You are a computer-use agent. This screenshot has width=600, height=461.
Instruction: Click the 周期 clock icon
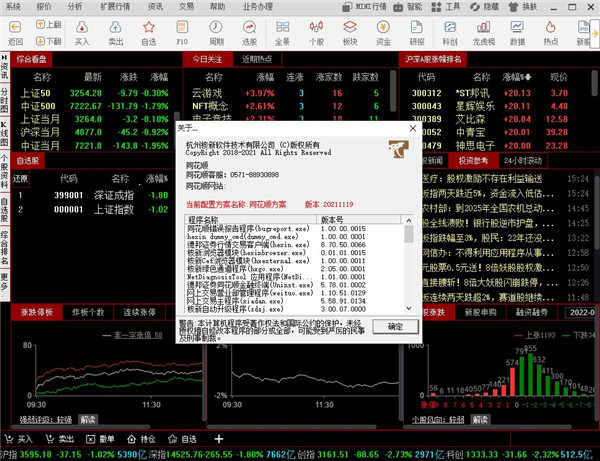[216, 27]
